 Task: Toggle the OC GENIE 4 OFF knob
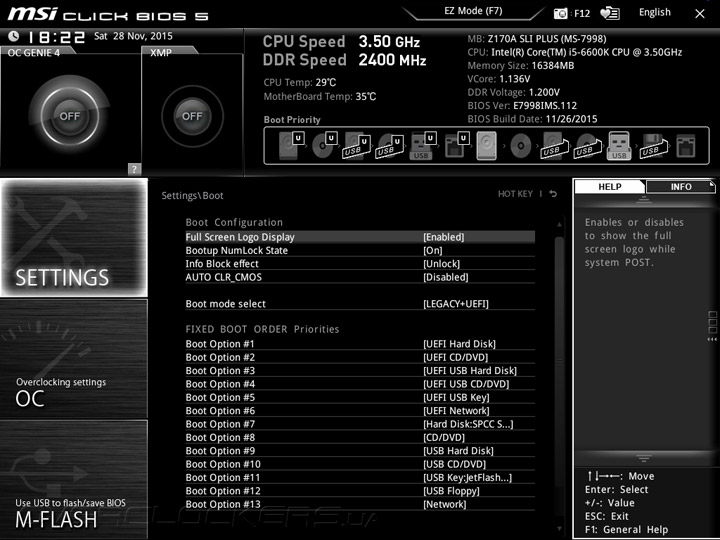coord(70,116)
